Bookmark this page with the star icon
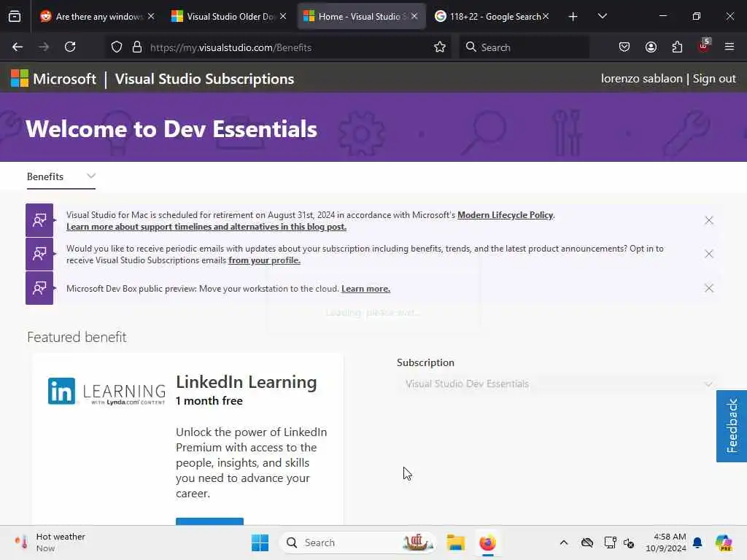The height and width of the screenshot is (560, 747). click(x=440, y=47)
